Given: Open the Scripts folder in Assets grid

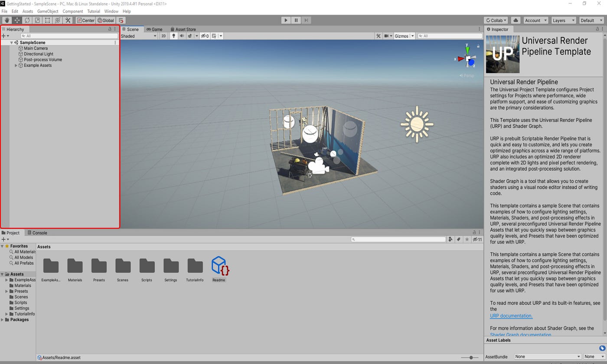Looking at the screenshot, I should coord(147,266).
